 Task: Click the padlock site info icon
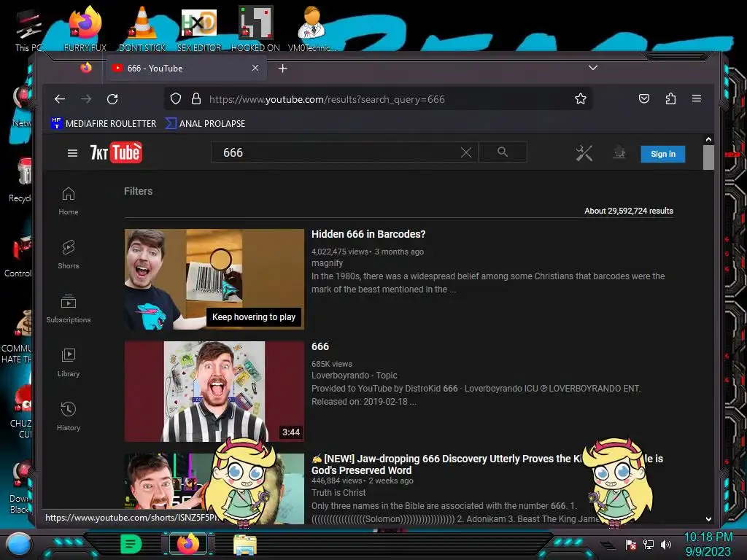196,98
